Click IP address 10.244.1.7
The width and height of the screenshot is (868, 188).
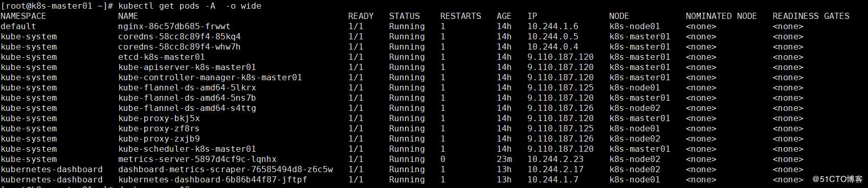553,180
